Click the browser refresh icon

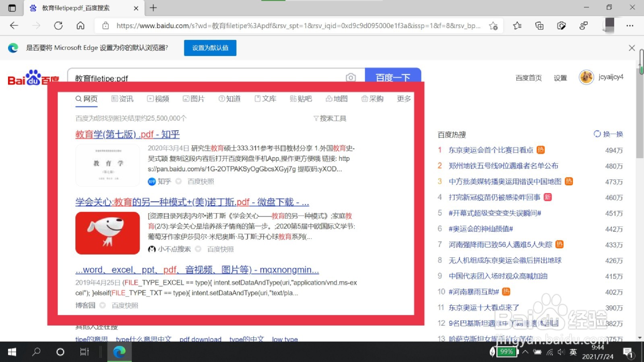58,25
